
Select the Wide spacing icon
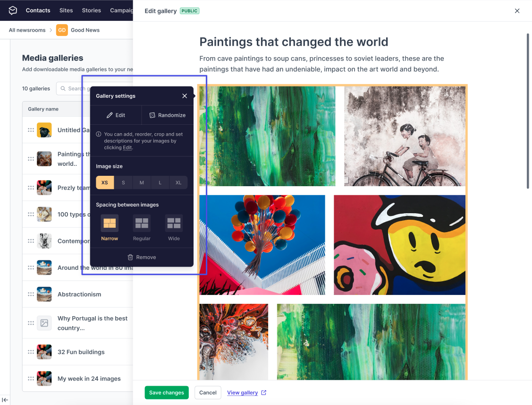coord(174,223)
